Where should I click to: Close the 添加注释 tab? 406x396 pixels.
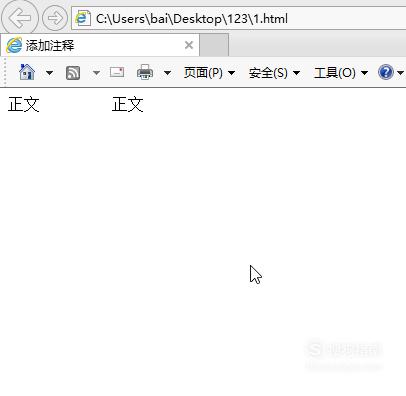click(189, 45)
